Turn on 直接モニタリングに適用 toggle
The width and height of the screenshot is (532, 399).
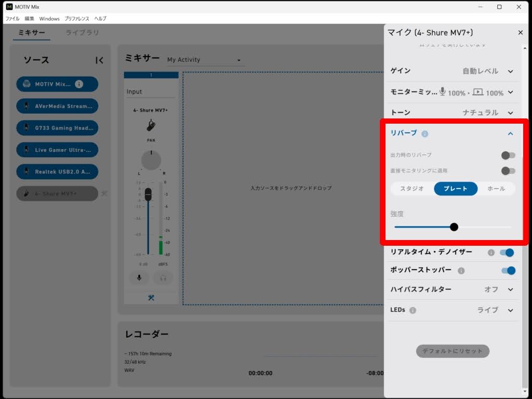[508, 170]
